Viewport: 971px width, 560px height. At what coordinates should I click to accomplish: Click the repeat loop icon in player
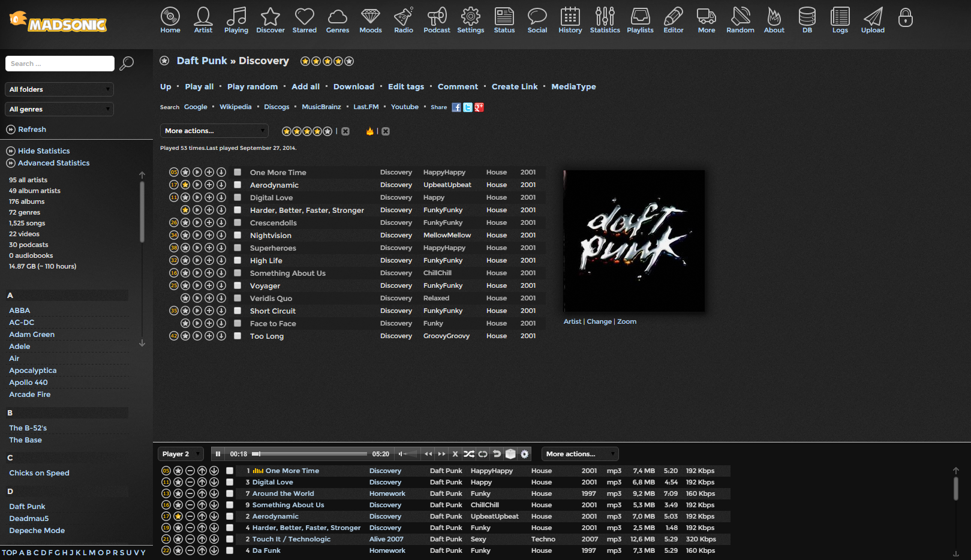pos(483,454)
